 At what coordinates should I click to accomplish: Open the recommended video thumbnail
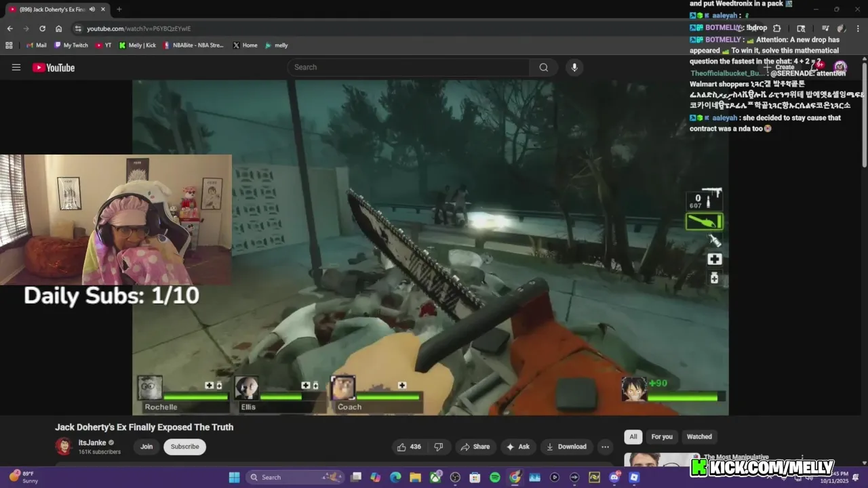click(x=661, y=460)
